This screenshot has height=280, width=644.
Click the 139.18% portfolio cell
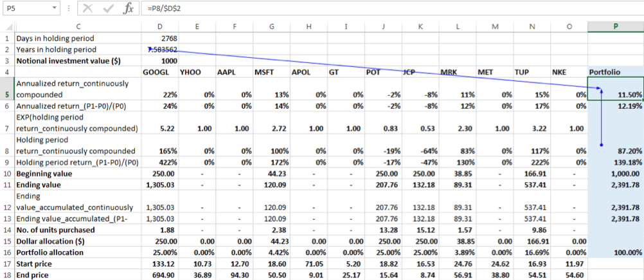[616, 162]
